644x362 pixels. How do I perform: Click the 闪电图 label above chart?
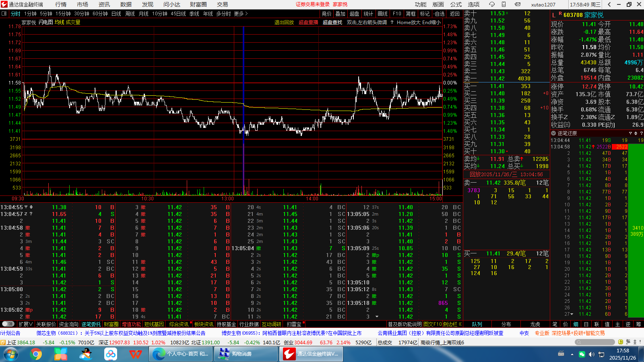pos(46,23)
